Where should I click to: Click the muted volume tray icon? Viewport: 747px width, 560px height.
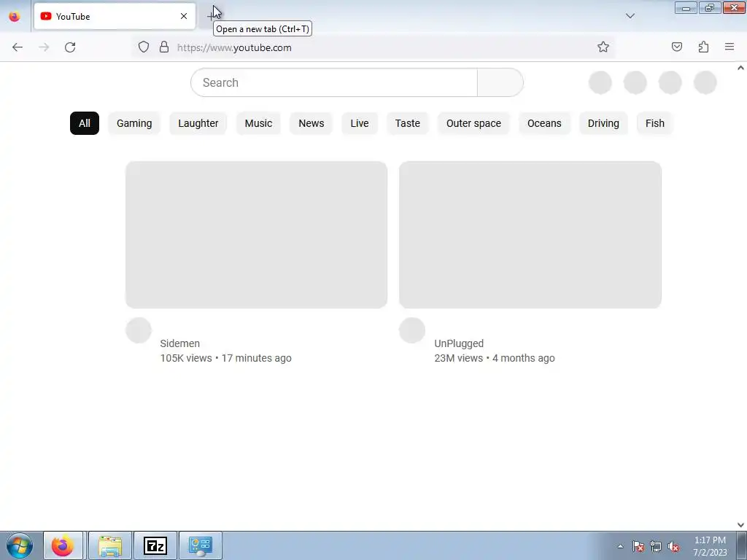click(x=673, y=546)
